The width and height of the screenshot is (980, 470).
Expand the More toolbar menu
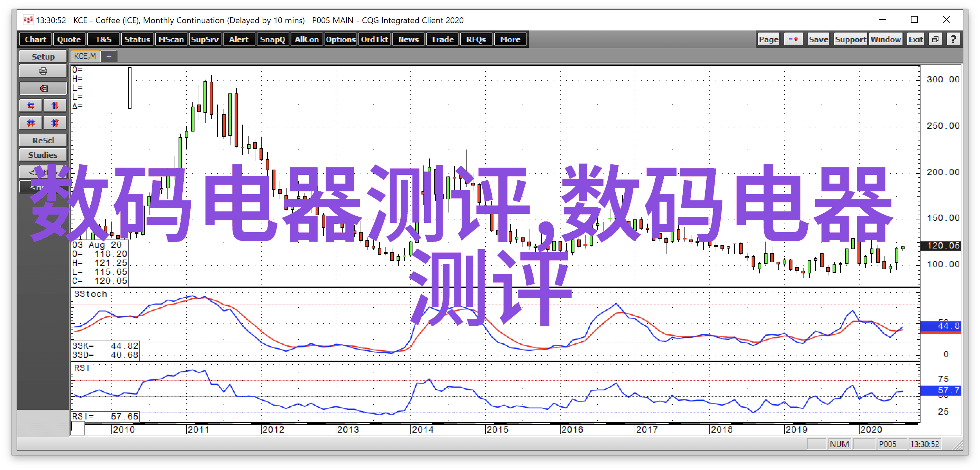(510, 39)
